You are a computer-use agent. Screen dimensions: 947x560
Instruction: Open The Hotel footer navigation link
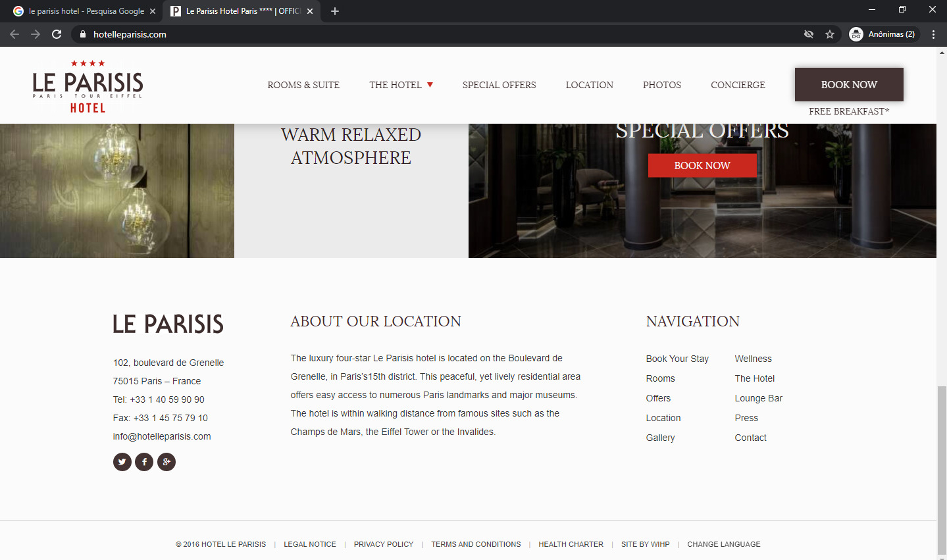tap(755, 378)
